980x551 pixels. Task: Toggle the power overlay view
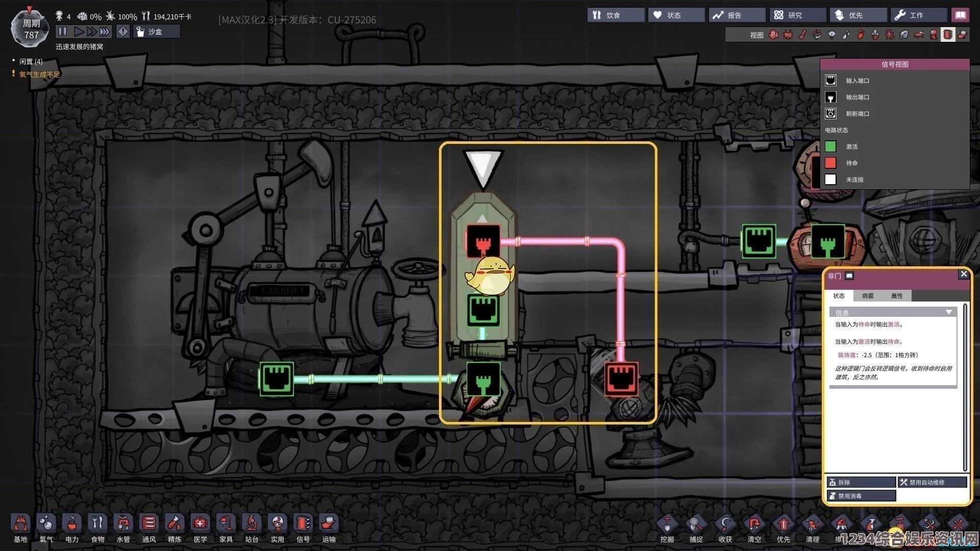click(788, 35)
